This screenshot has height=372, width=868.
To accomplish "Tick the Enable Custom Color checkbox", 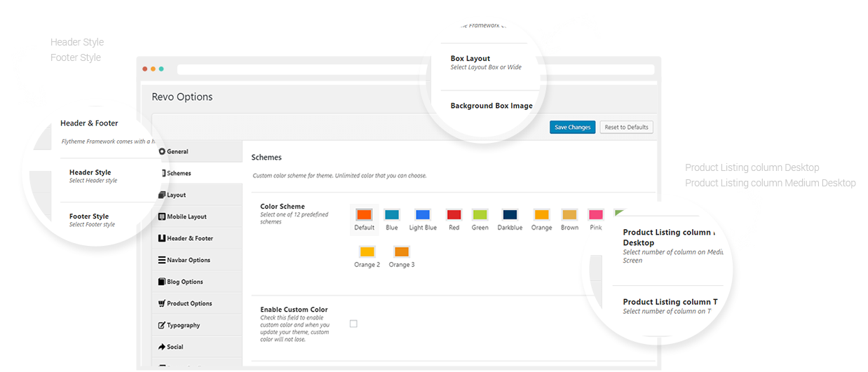I will pyautogui.click(x=353, y=324).
